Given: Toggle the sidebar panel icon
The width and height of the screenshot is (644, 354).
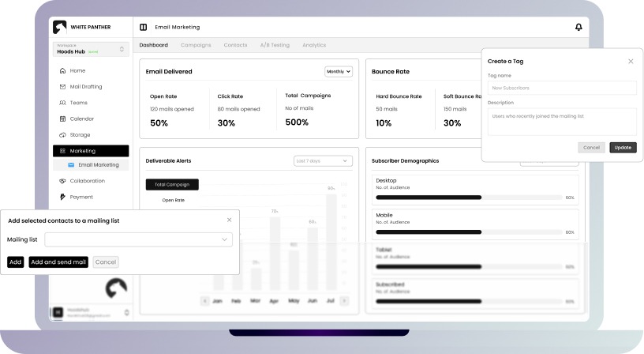Looking at the screenshot, I should 143,27.
